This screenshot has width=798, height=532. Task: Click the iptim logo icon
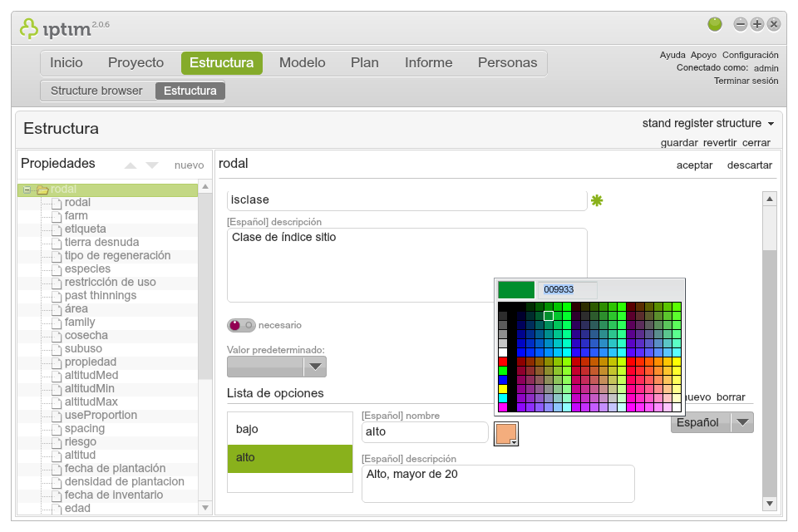[28, 28]
